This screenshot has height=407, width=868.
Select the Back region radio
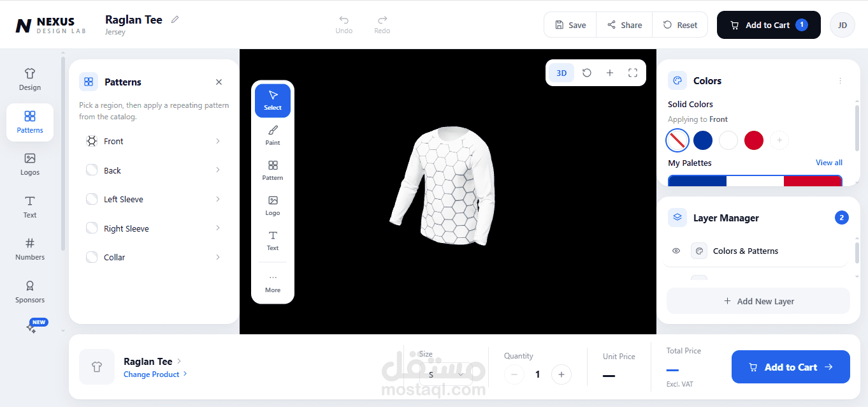[92, 170]
